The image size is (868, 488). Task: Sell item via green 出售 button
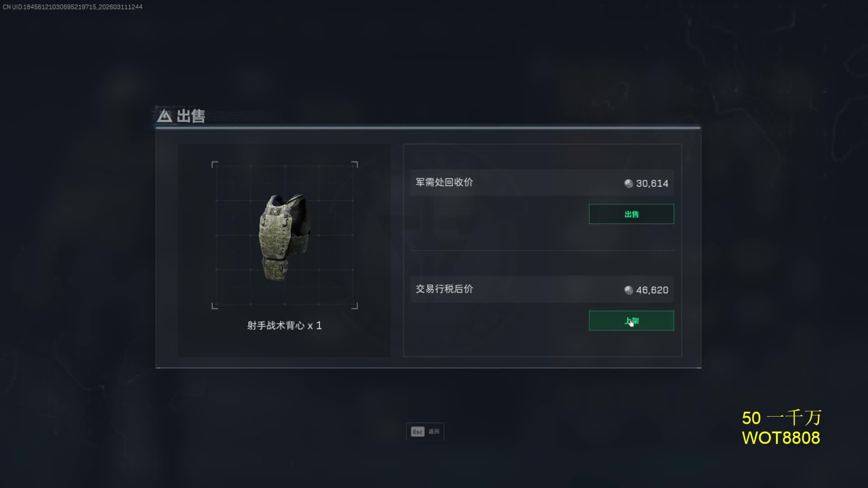pyautogui.click(x=631, y=214)
